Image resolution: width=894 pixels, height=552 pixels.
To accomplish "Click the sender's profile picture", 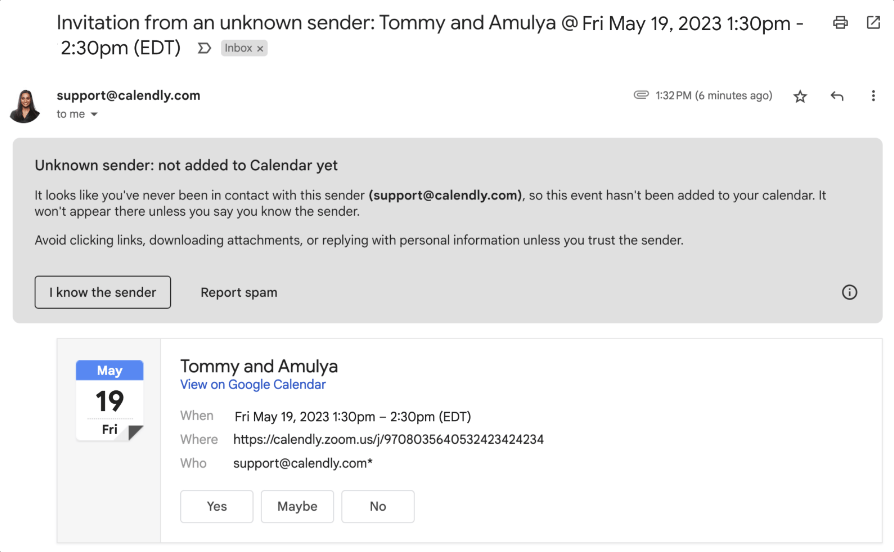I will coord(25,106).
